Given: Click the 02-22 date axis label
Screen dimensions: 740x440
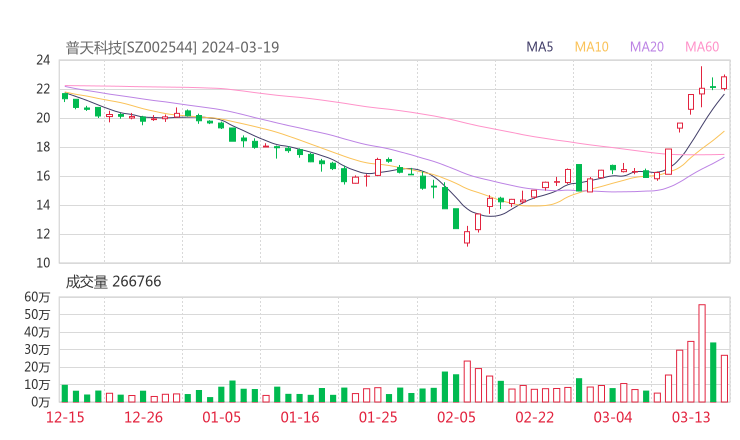Looking at the screenshot, I should 534,417.
